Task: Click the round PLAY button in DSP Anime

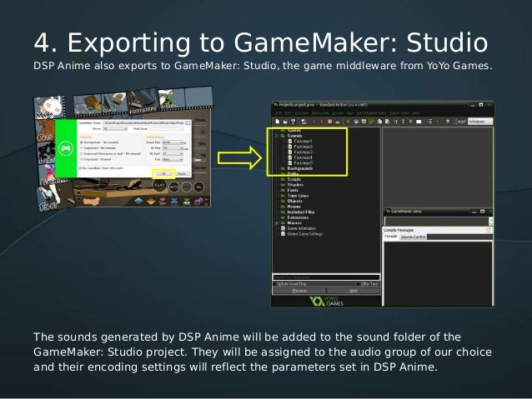Action: (160, 185)
